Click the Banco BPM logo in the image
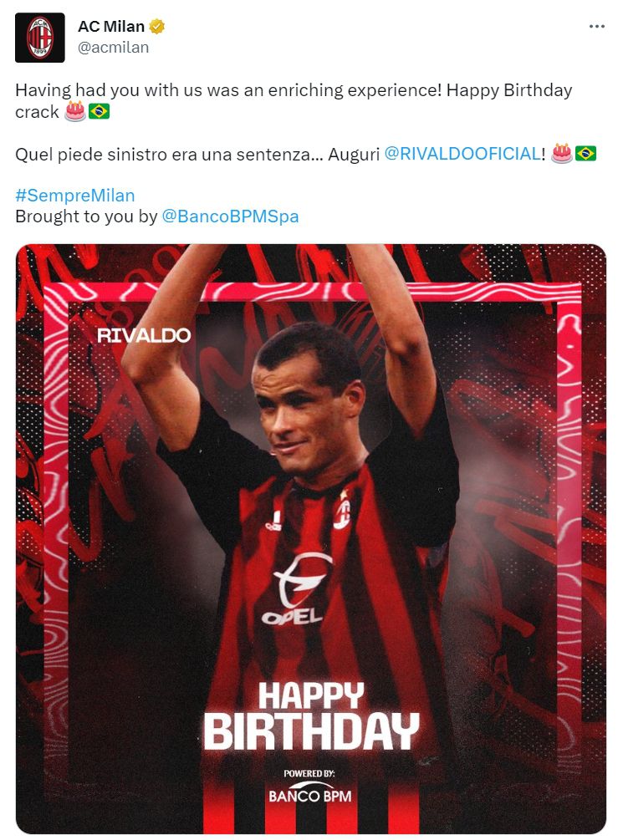This screenshot has height=840, width=618. pyautogui.click(x=309, y=788)
